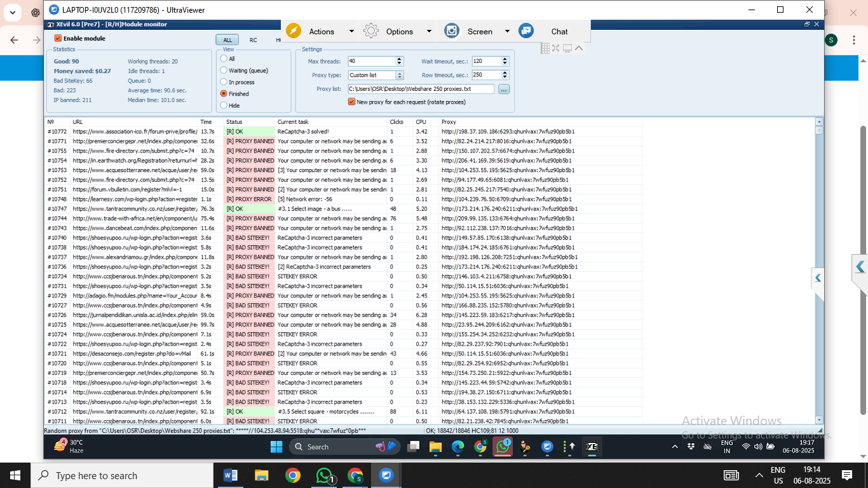This screenshot has width=868, height=488.
Task: Show hidden icons in remote system tray
Action: click(675, 447)
